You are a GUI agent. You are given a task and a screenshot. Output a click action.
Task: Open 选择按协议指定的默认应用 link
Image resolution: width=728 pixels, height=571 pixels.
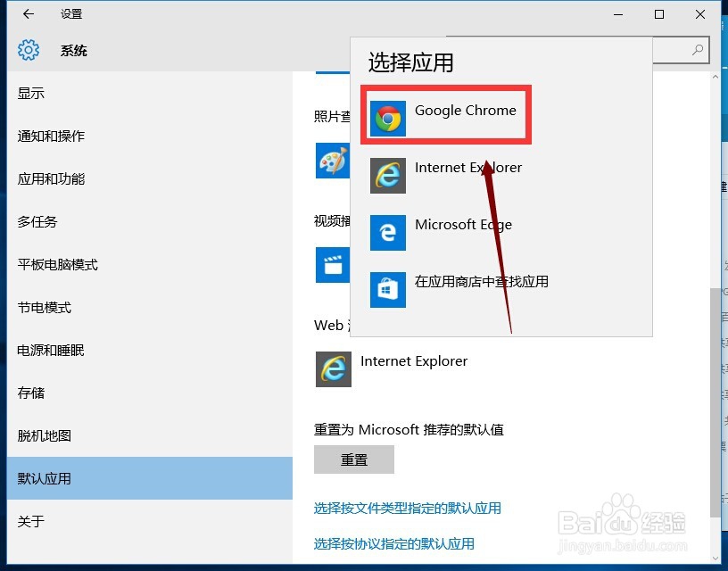[393, 543]
